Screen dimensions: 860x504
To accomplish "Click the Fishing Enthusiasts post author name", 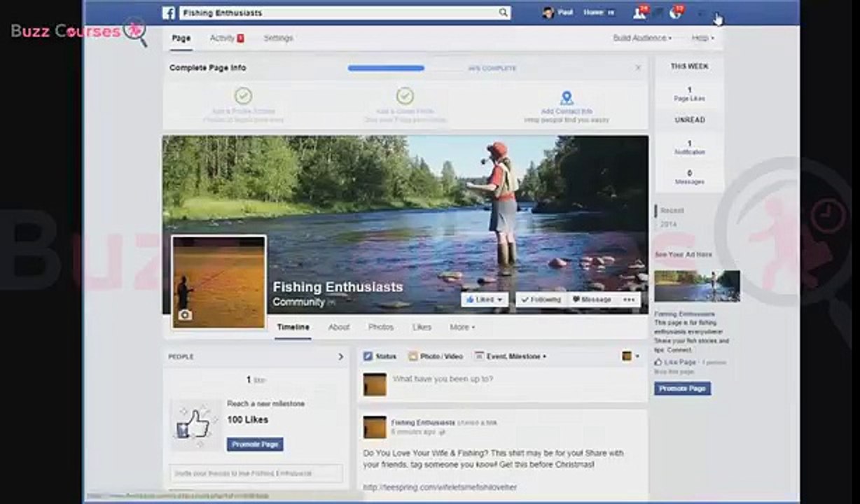I will tap(423, 423).
